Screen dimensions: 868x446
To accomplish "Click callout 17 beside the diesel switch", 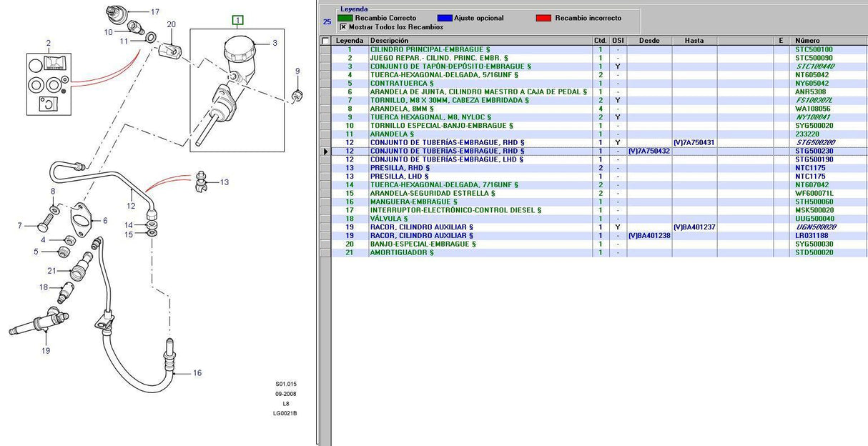I will coord(154,12).
